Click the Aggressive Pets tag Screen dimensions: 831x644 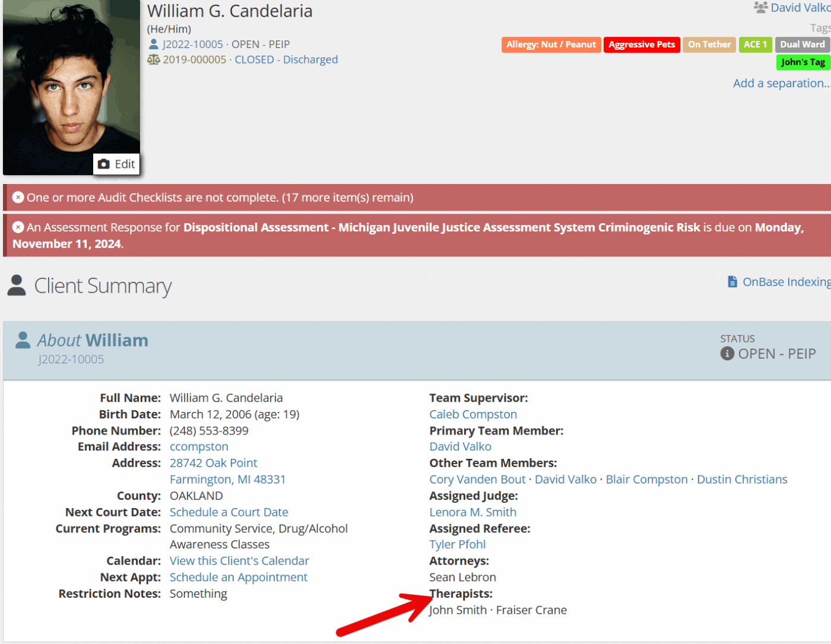point(642,45)
